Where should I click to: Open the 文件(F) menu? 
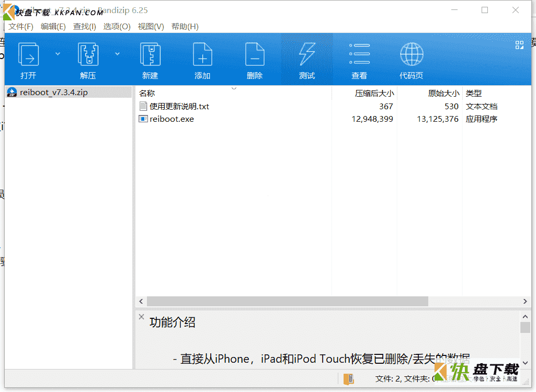pyautogui.click(x=21, y=26)
